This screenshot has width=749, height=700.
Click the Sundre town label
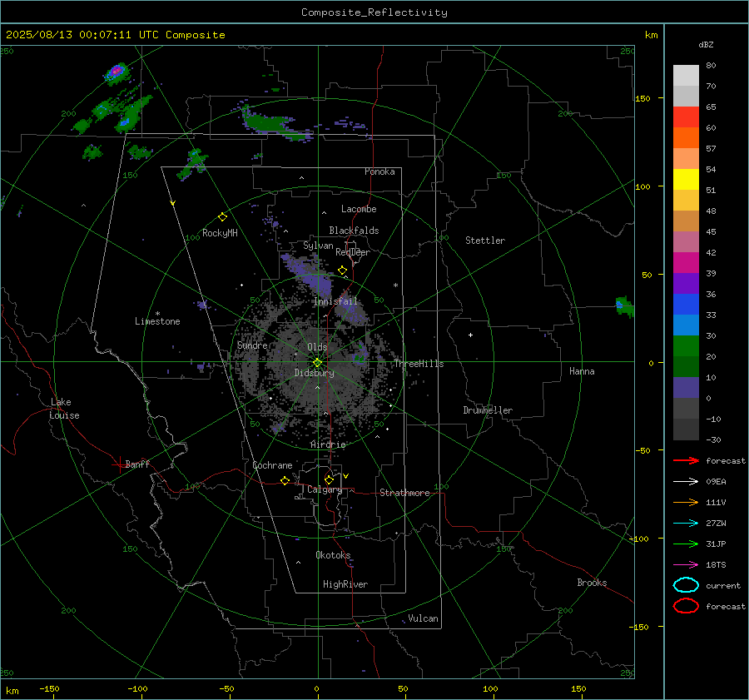click(x=252, y=345)
